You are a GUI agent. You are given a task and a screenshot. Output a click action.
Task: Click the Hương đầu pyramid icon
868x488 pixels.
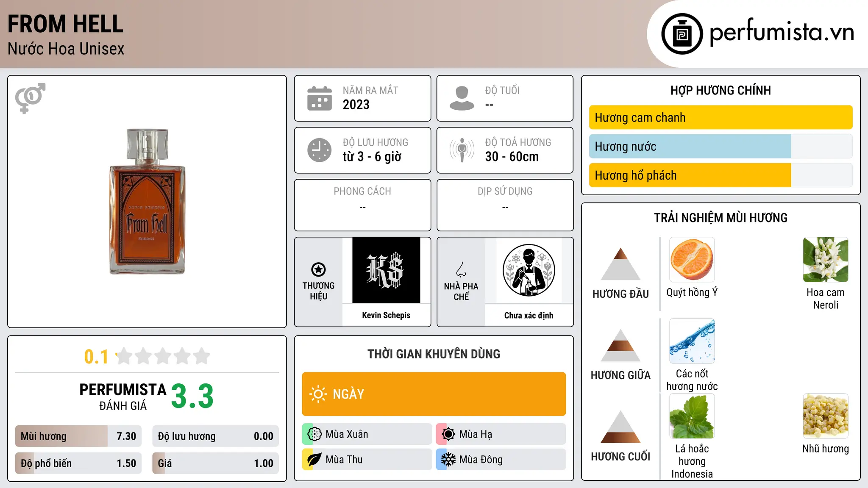[x=620, y=264]
